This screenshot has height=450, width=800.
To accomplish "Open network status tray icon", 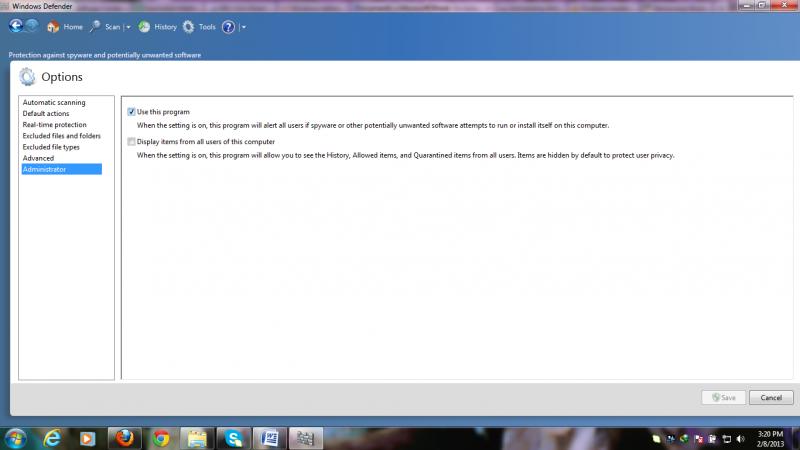I will point(727,439).
